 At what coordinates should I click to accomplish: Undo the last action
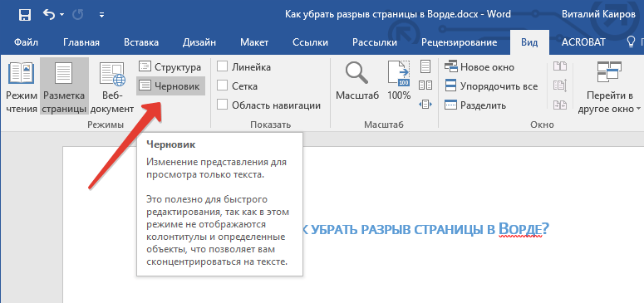click(x=49, y=15)
